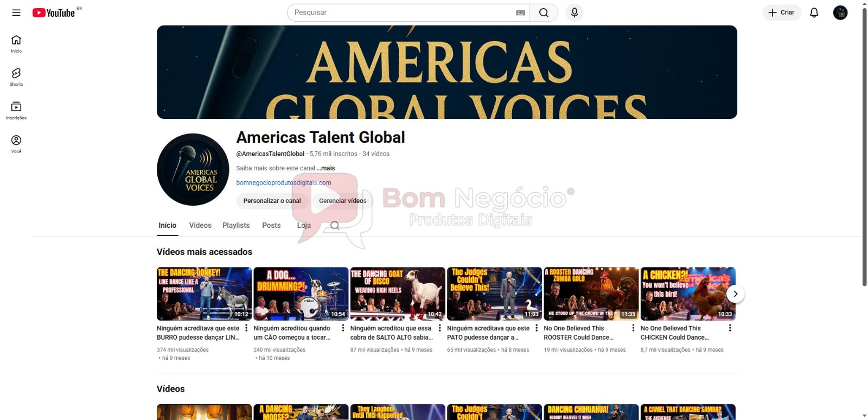Open account avatar menu

840,12
